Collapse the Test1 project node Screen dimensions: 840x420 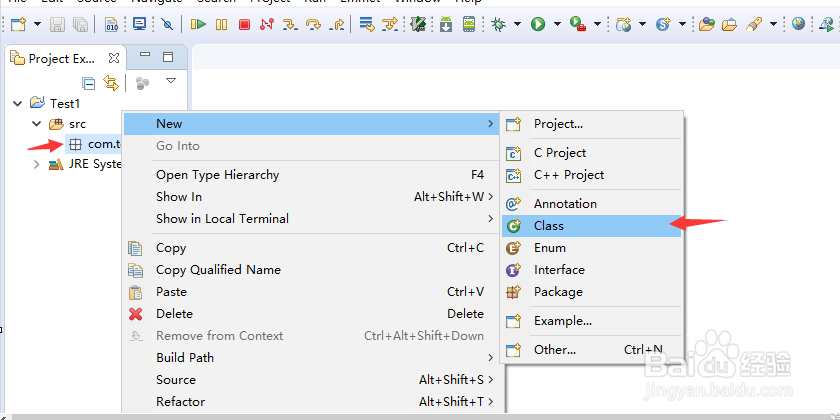pos(18,102)
